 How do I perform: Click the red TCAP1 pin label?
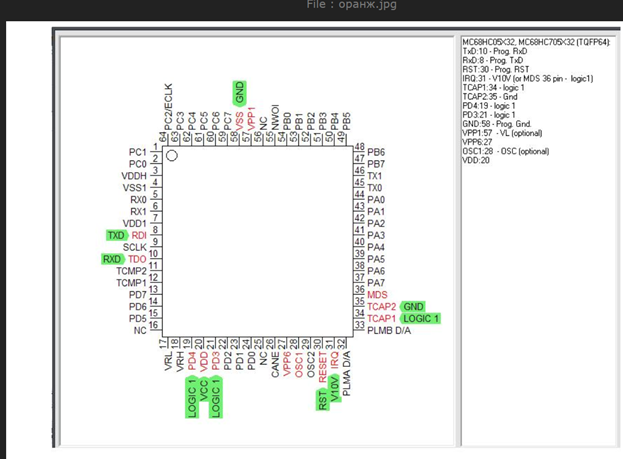tap(381, 318)
